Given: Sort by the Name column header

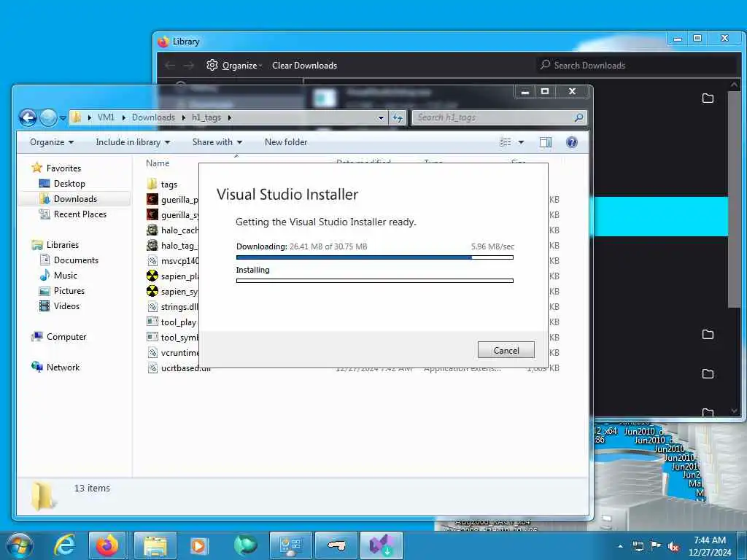Looking at the screenshot, I should point(158,163).
